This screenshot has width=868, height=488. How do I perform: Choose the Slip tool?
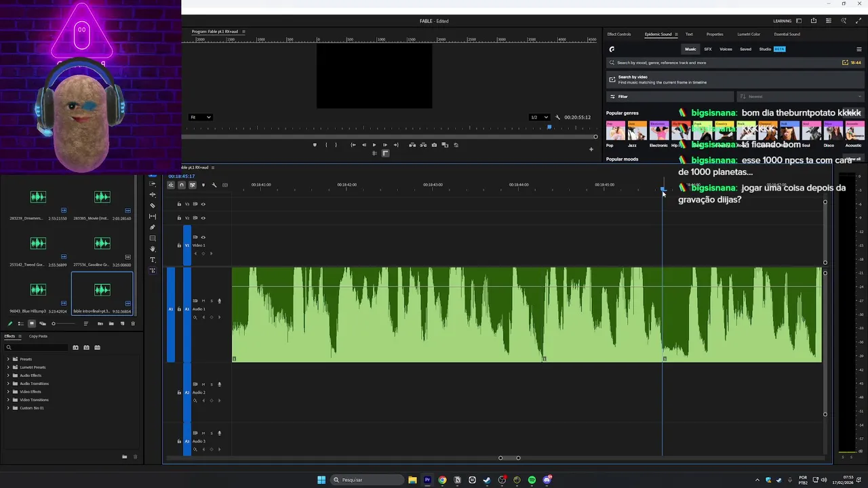pos(153,216)
